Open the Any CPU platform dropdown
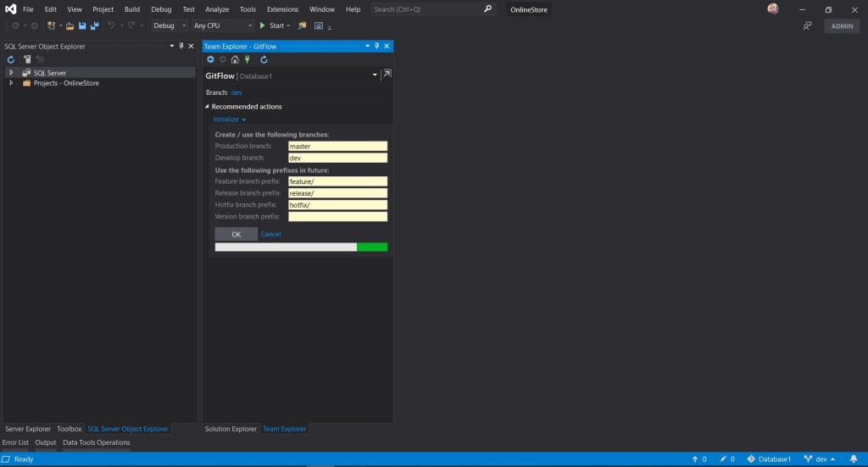Screen dimensions: 868x467 (220, 25)
